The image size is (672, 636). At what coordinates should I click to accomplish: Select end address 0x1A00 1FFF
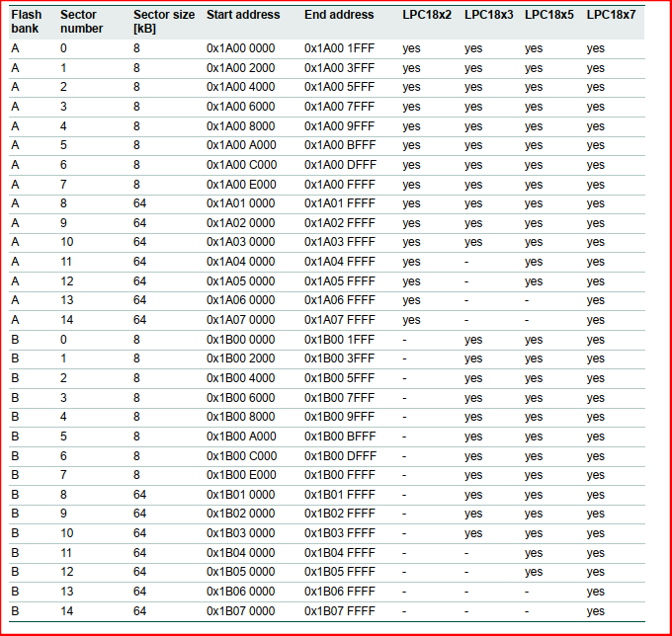tap(339, 48)
